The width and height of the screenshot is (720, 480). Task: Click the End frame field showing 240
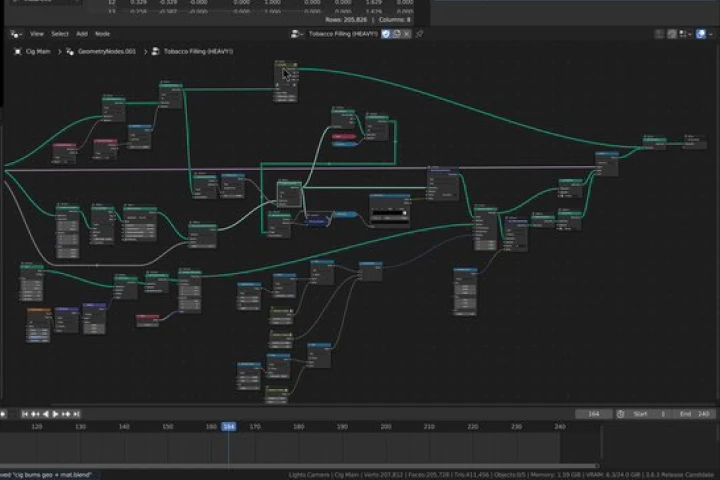click(694, 414)
